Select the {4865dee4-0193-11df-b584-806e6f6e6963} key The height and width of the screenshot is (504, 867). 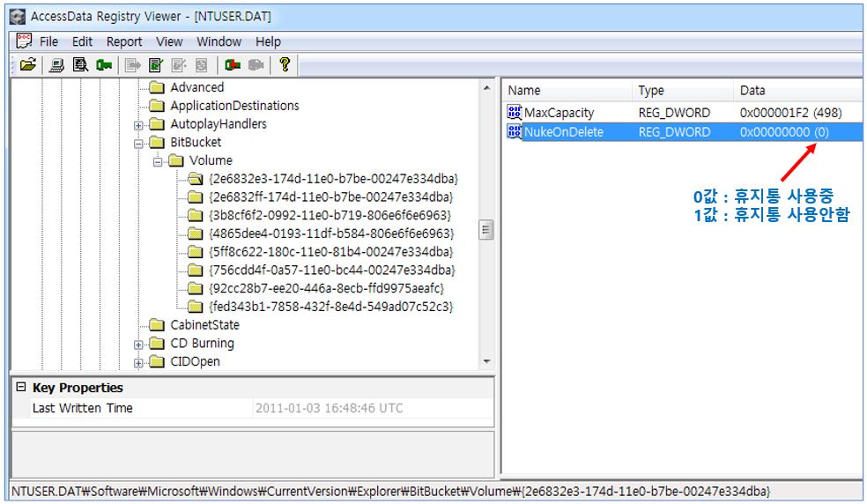[x=331, y=233]
